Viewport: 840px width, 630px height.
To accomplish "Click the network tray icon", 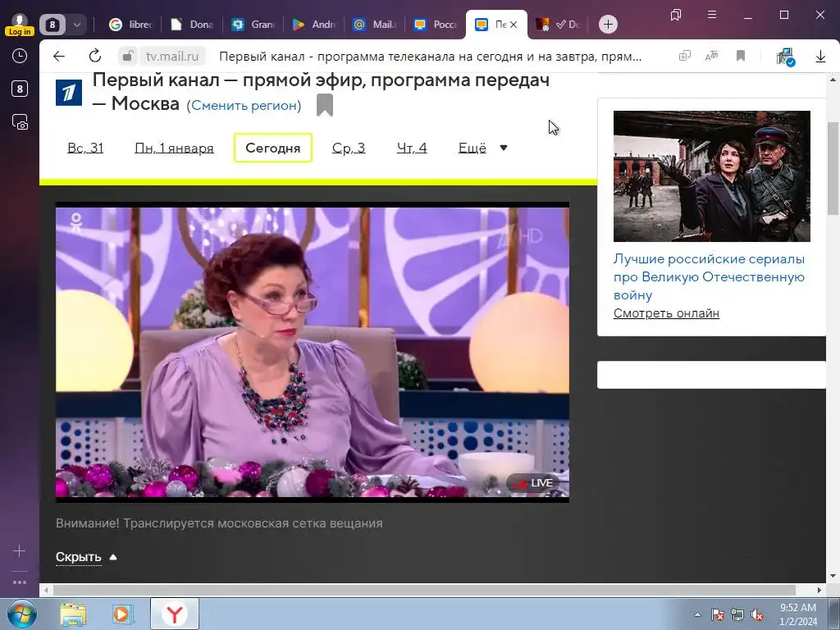I will click(x=737, y=614).
